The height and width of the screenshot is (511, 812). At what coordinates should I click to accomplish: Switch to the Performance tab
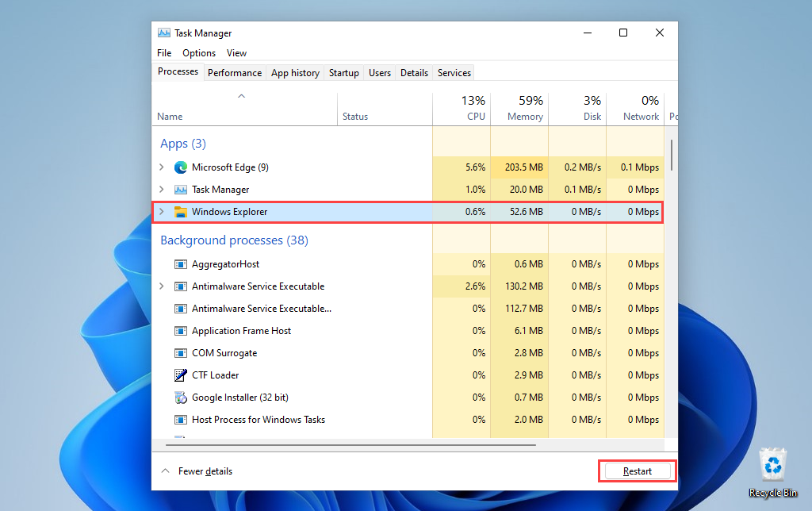click(234, 73)
